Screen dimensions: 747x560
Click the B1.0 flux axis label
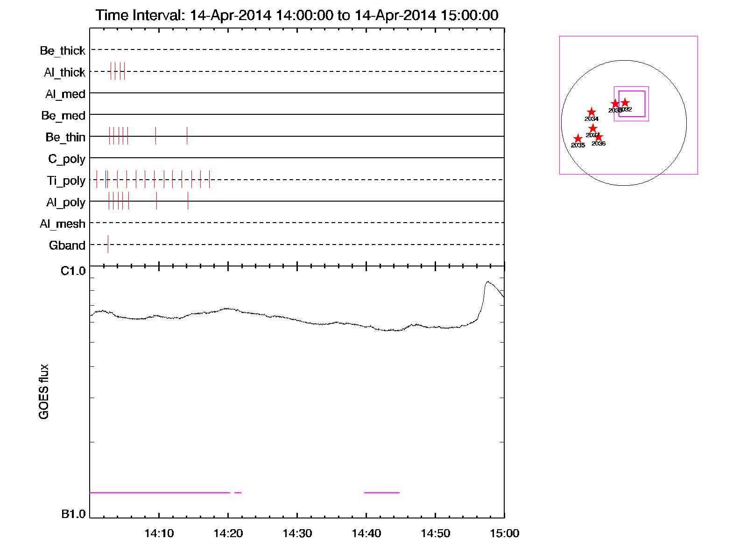pos(73,514)
